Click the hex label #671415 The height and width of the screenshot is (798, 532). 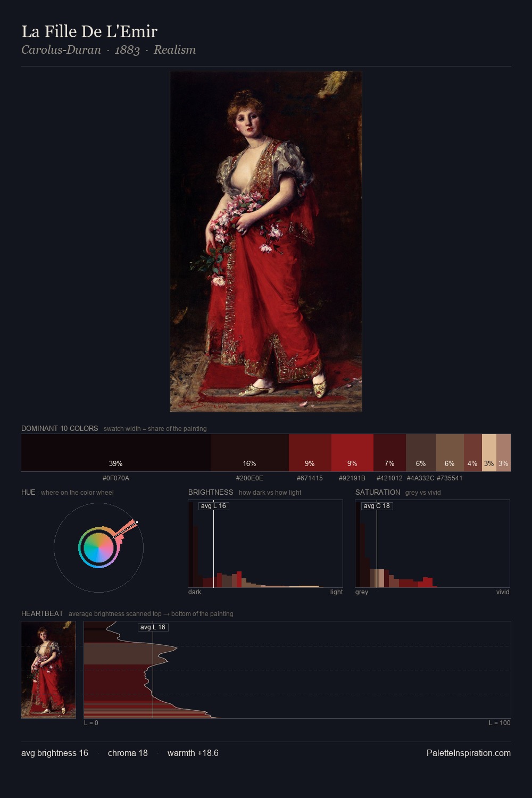[x=310, y=478]
